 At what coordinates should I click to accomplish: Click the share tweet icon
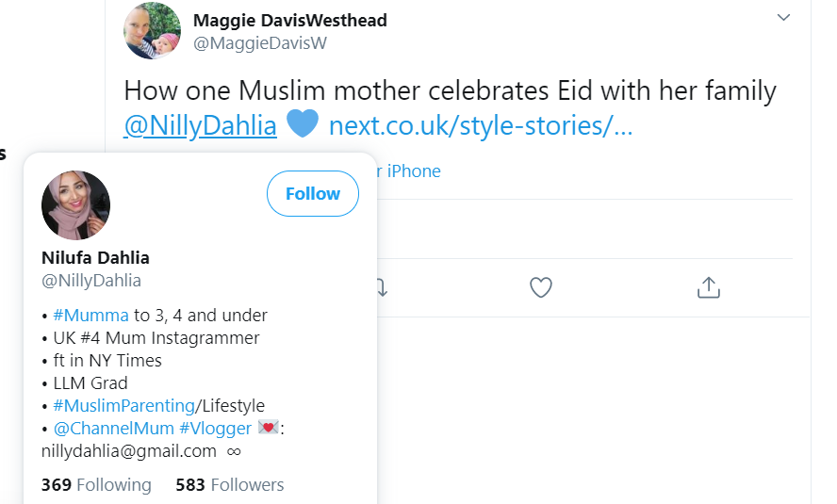click(708, 287)
